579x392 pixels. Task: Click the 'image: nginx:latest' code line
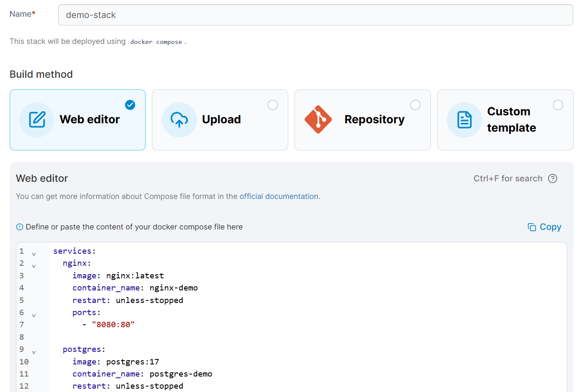click(118, 276)
